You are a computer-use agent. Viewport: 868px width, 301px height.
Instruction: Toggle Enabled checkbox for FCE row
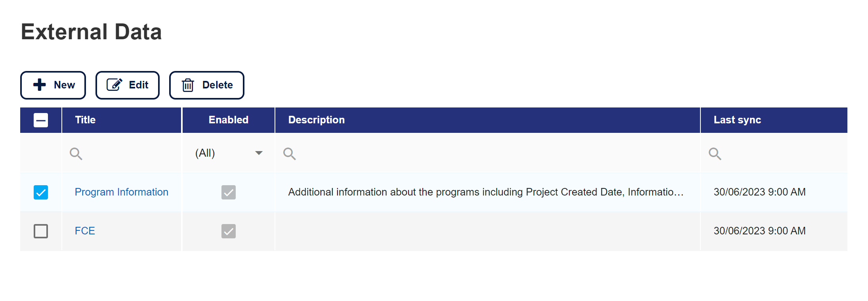coord(229,231)
